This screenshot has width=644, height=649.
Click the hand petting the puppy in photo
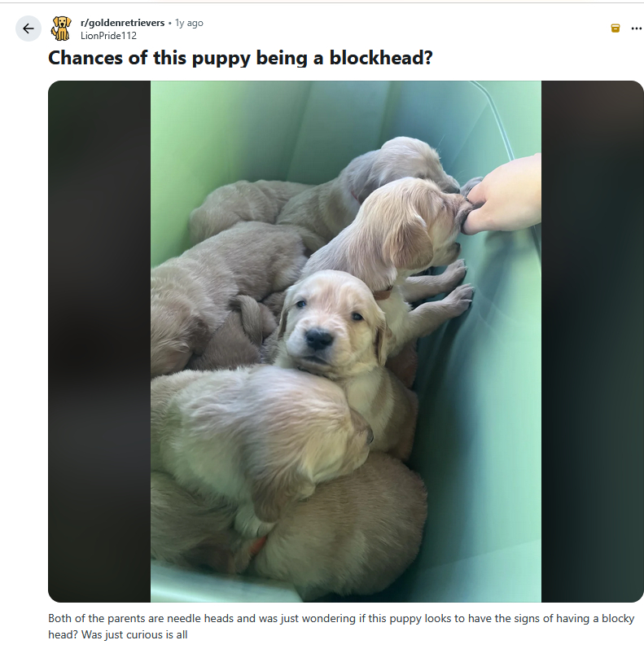click(x=503, y=195)
